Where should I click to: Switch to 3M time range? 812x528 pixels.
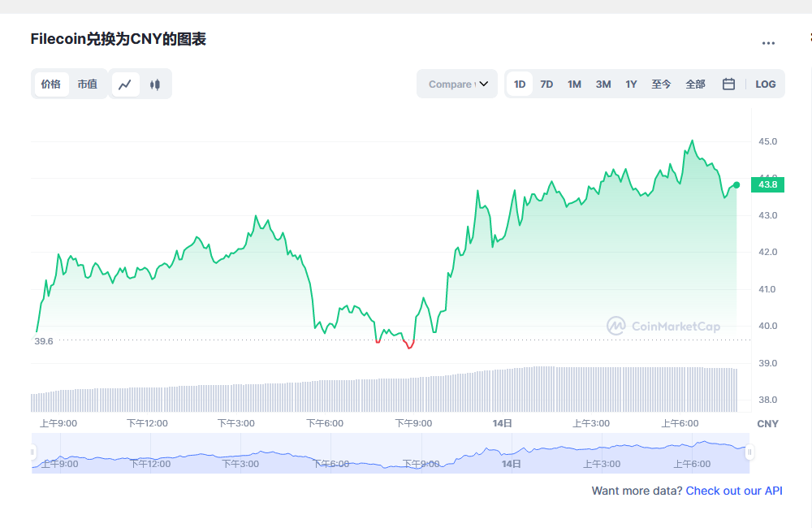click(x=603, y=84)
